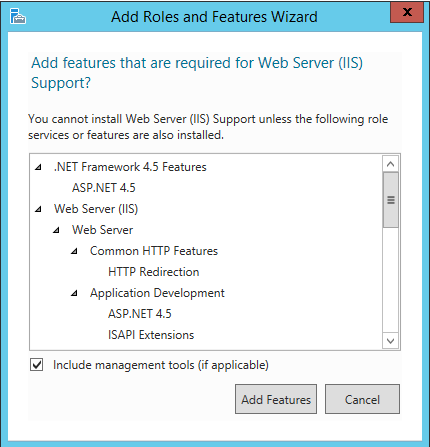Collapse Application Development expander arrow
This screenshot has width=430, height=447.
pyautogui.click(x=74, y=293)
